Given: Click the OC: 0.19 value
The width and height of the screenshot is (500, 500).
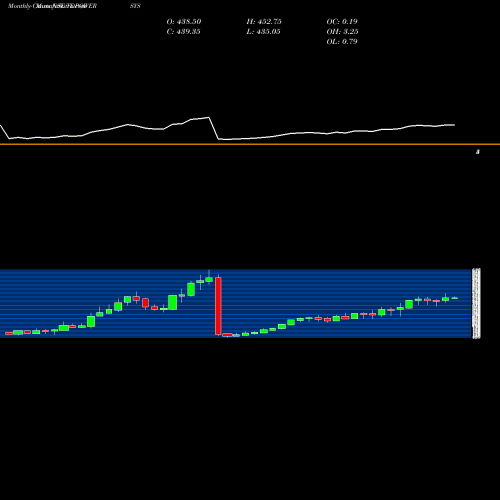Looking at the screenshot, I should point(342,22).
